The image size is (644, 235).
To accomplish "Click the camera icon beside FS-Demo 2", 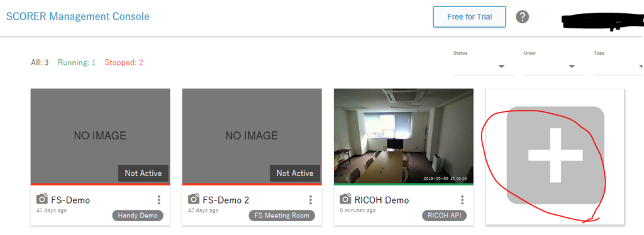I will [194, 199].
